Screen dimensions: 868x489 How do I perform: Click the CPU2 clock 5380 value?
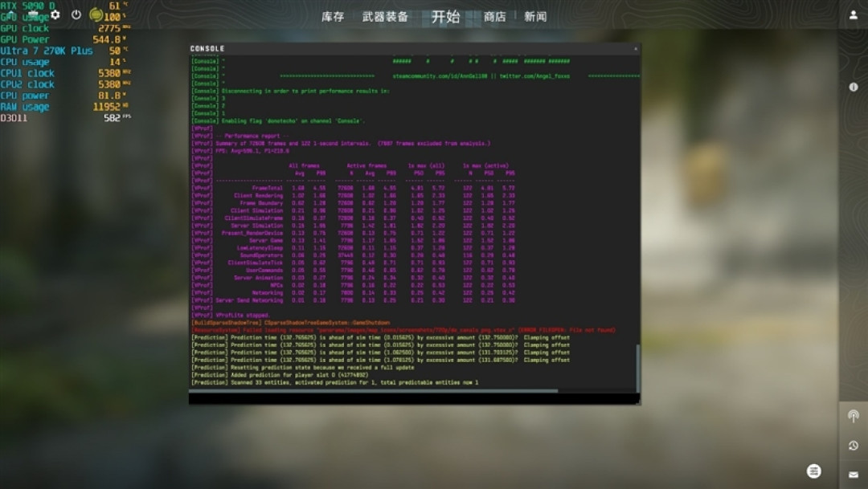click(109, 84)
